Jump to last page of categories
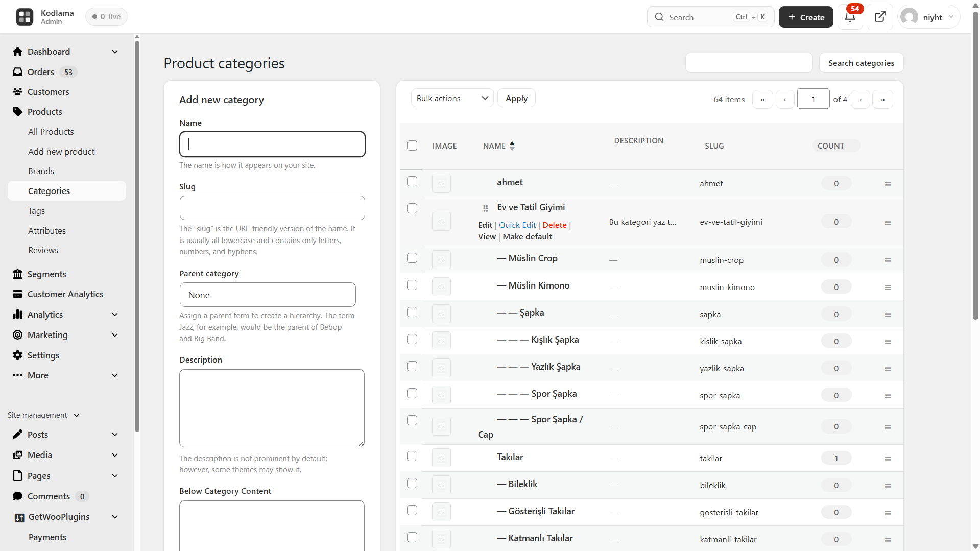The image size is (980, 551). point(882,99)
